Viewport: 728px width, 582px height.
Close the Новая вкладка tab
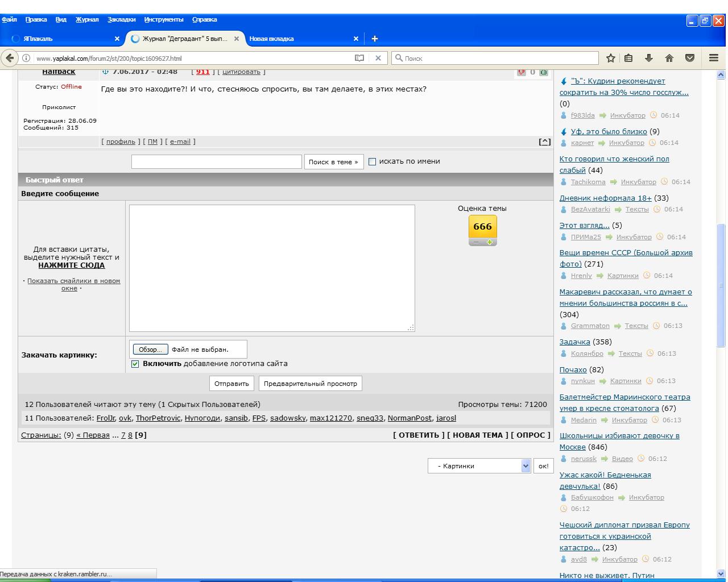pyautogui.click(x=356, y=39)
